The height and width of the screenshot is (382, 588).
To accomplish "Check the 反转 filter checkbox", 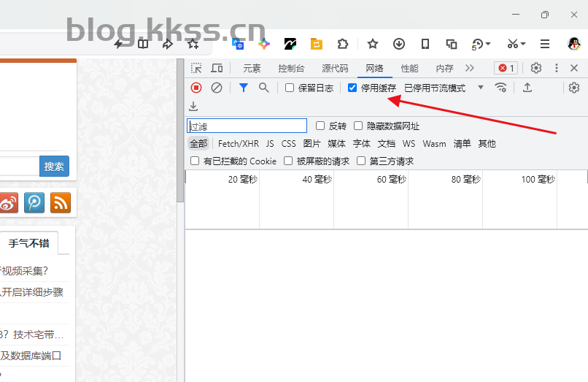I will pyautogui.click(x=320, y=126).
